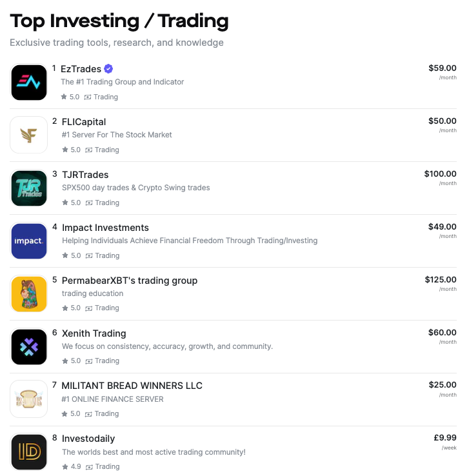Screen dimensions: 469x476
Task: Open Militant Bread Winners bread logo
Action: (x=29, y=399)
